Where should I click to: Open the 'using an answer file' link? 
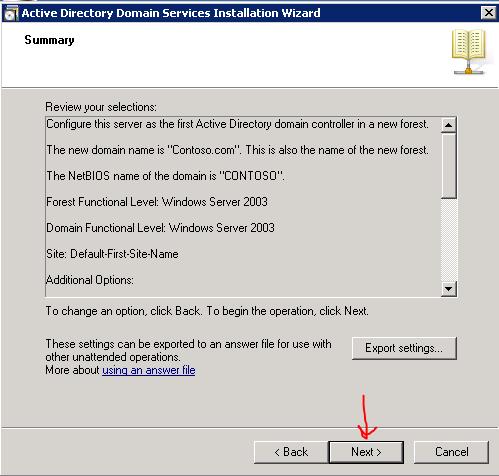point(149,370)
